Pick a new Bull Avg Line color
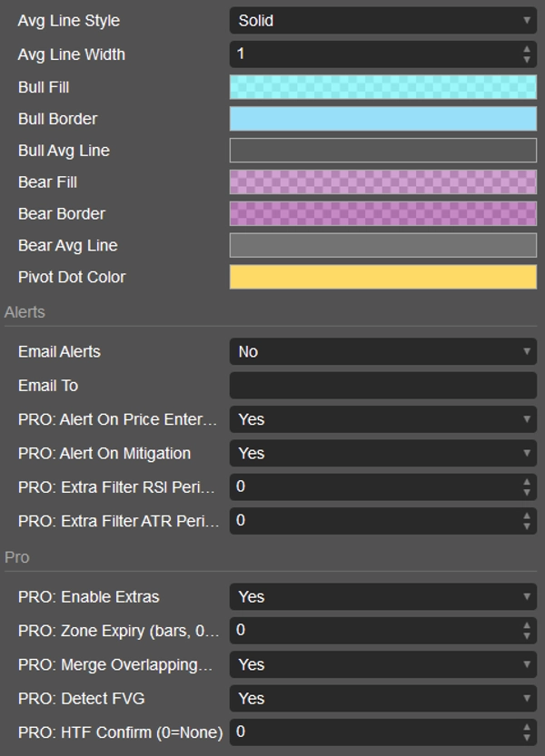 coord(381,150)
